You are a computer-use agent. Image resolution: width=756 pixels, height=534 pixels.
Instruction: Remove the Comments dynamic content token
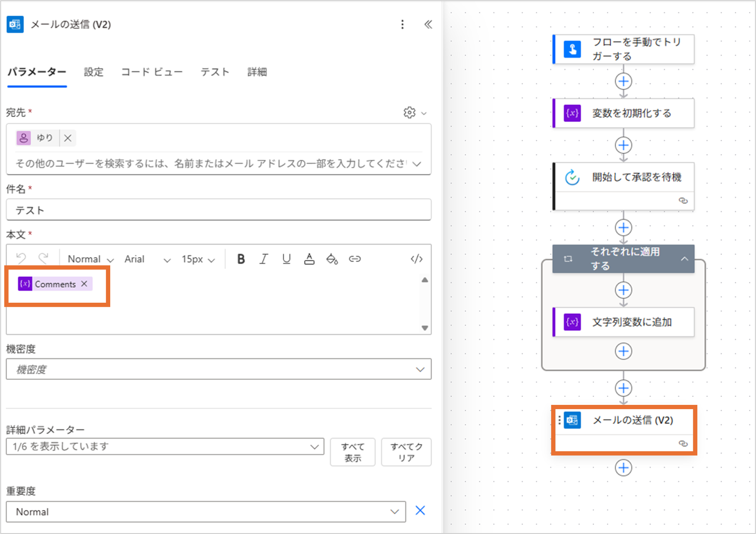pos(84,284)
